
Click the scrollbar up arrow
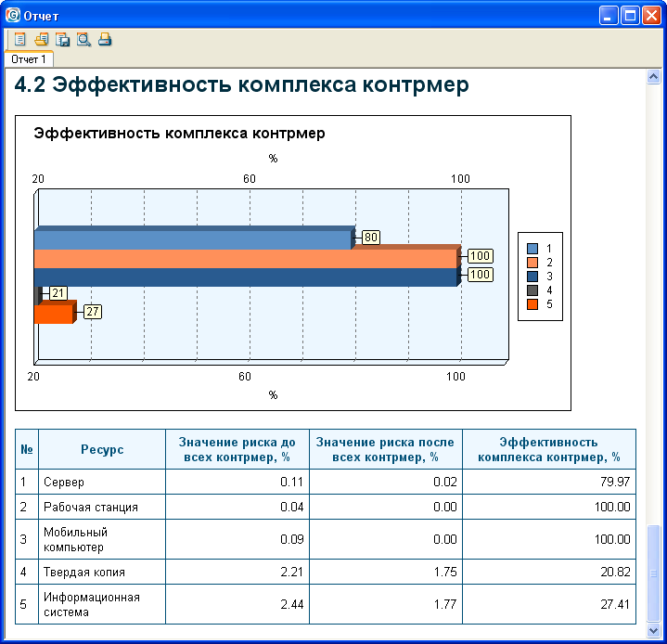tap(653, 77)
